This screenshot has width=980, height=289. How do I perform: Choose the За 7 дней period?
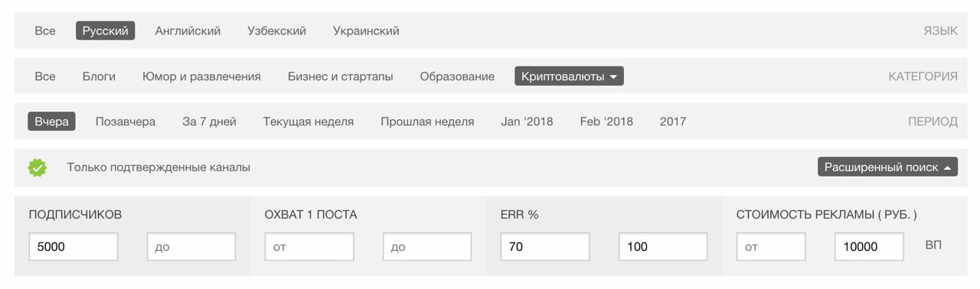(209, 122)
